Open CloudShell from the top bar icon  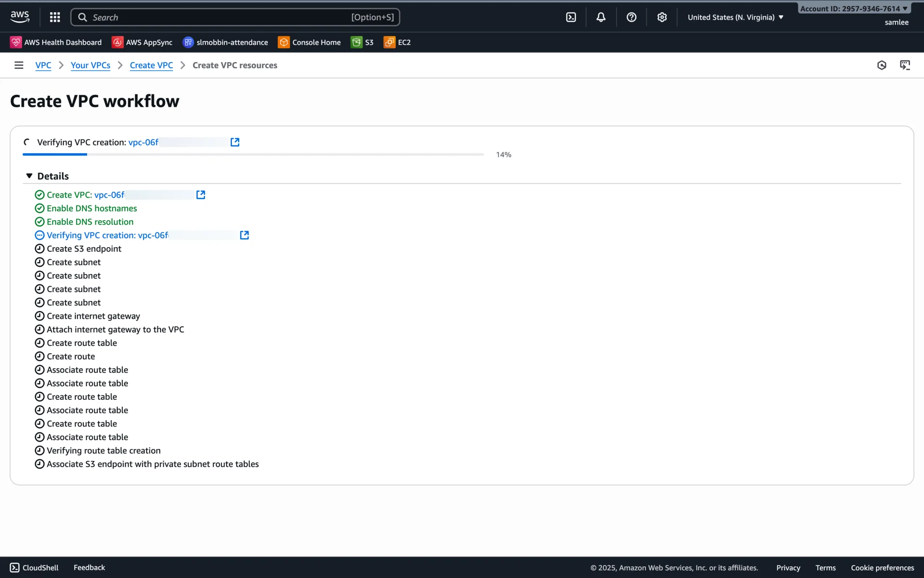[x=571, y=17]
